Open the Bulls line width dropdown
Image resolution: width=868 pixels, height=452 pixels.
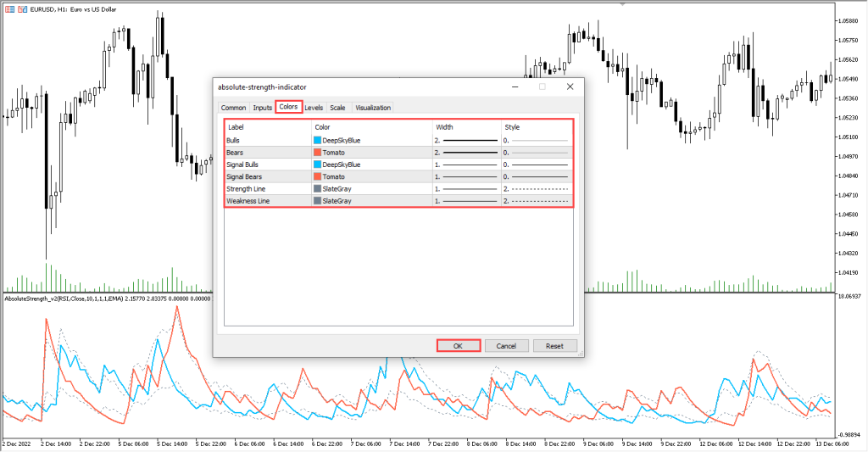click(466, 140)
